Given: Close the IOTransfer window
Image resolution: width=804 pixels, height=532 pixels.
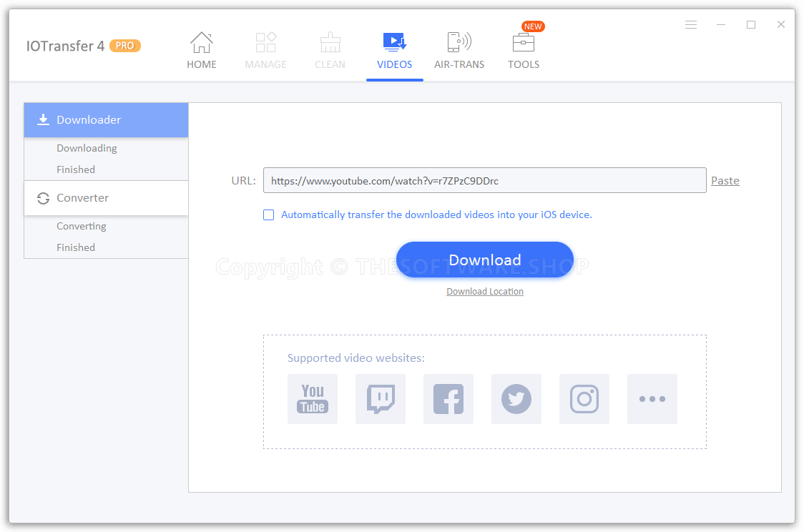Looking at the screenshot, I should pyautogui.click(x=781, y=24).
